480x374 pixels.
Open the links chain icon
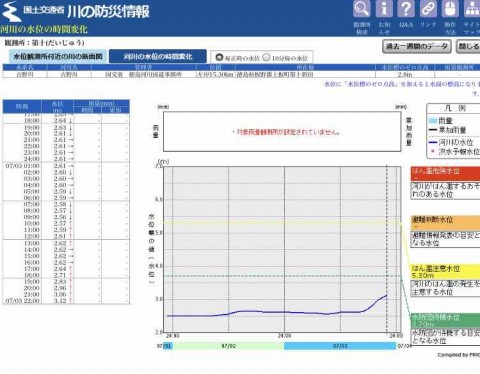click(x=428, y=8)
